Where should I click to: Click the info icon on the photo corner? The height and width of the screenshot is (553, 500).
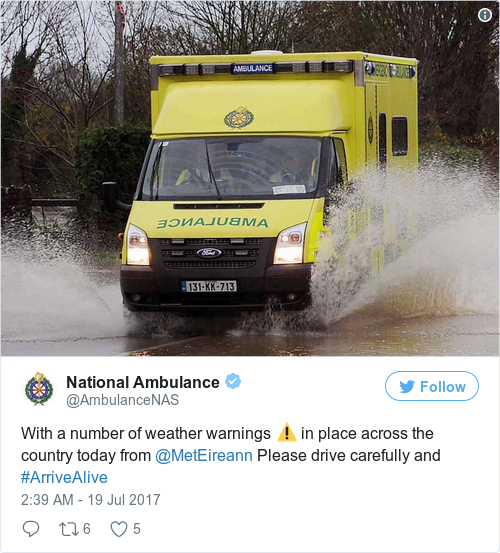tap(485, 15)
